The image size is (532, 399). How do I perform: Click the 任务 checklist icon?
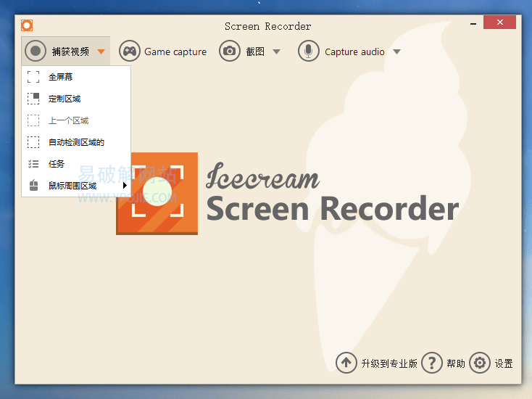click(33, 164)
